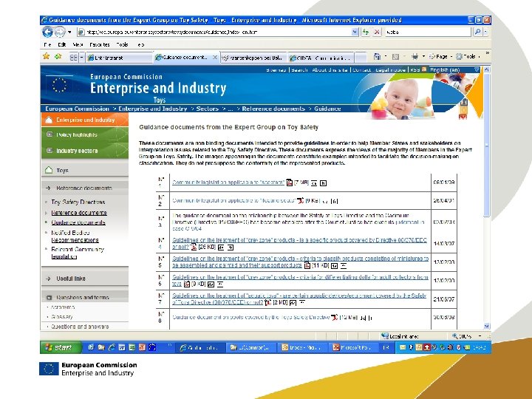Click the Favorites Center star icon
The image size is (532, 399).
[x=46, y=56]
